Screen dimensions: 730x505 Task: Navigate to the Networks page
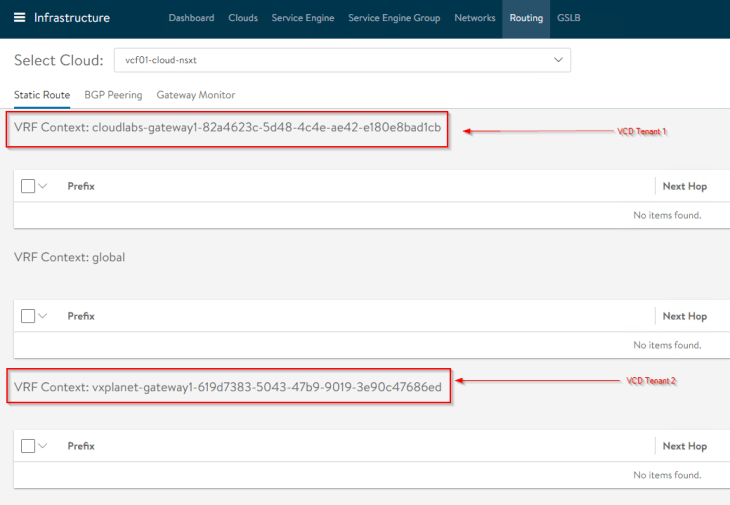[x=475, y=18]
